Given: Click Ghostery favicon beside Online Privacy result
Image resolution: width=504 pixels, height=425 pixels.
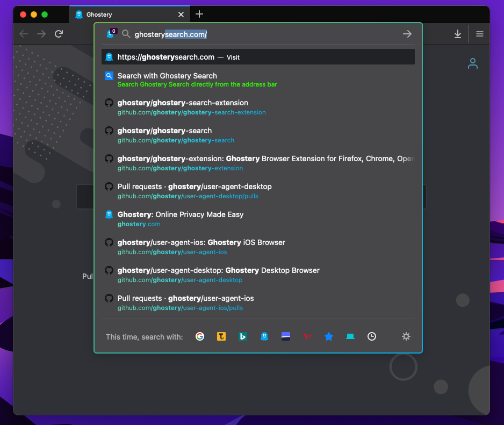Looking at the screenshot, I should click(x=109, y=214).
